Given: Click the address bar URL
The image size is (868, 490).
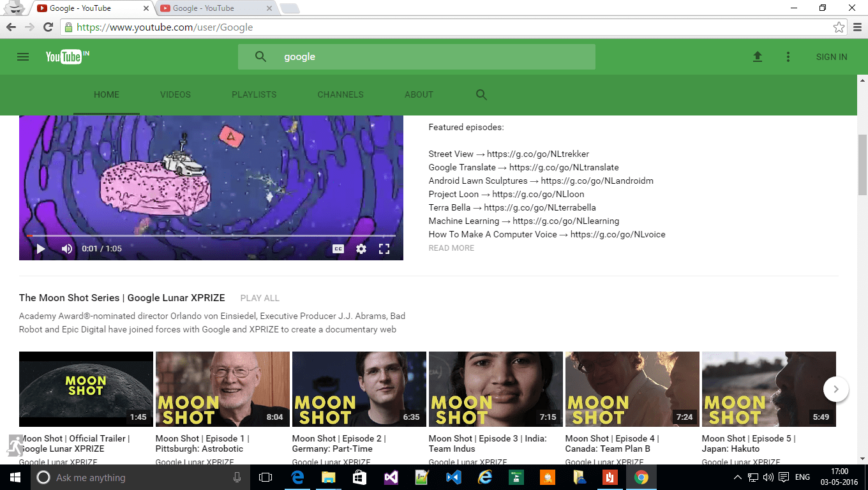Looking at the screenshot, I should (x=165, y=27).
